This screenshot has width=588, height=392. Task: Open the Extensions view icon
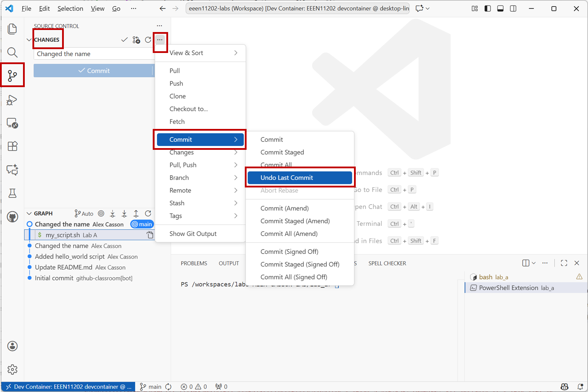(x=12, y=146)
